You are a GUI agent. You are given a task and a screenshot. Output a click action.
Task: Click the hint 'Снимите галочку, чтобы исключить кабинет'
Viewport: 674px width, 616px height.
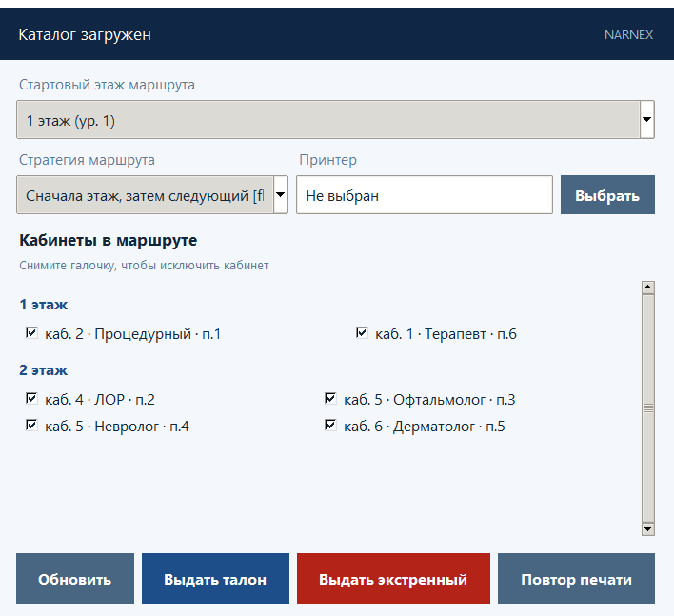click(x=144, y=266)
